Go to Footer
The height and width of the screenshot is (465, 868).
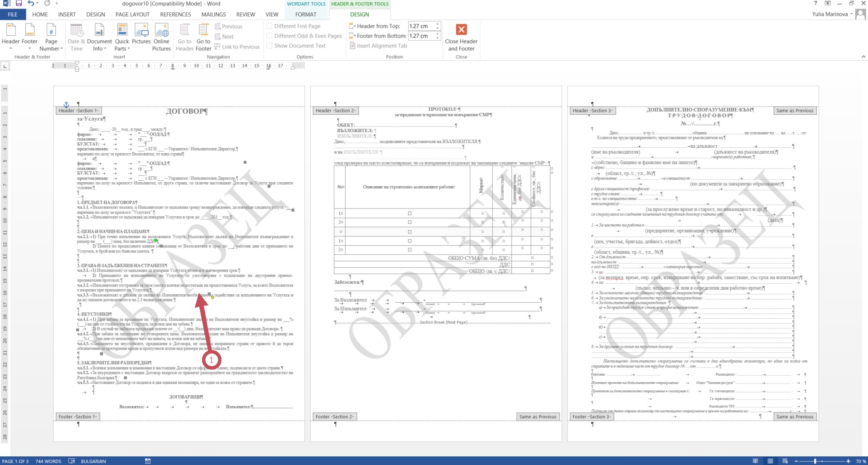point(203,37)
